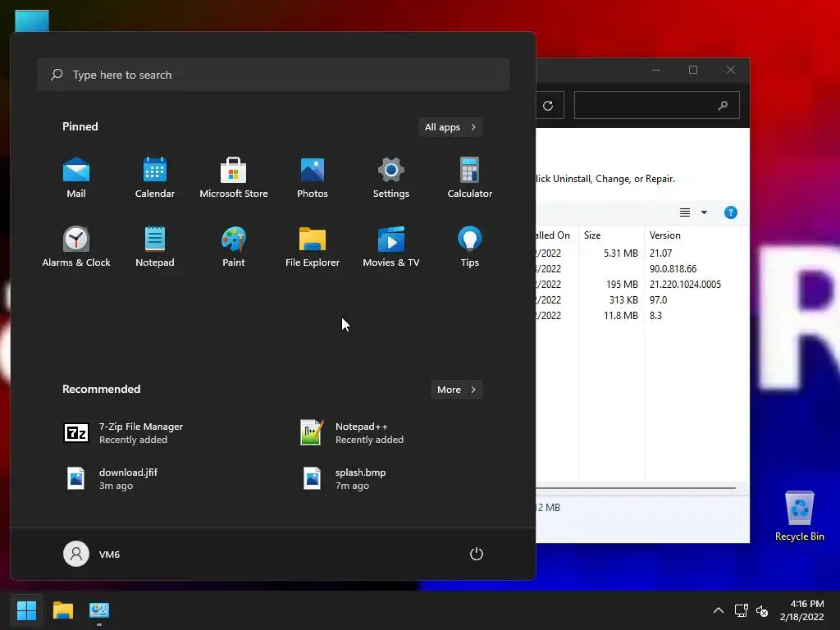
Task: Open File Explorer from the taskbar
Action: 62,610
